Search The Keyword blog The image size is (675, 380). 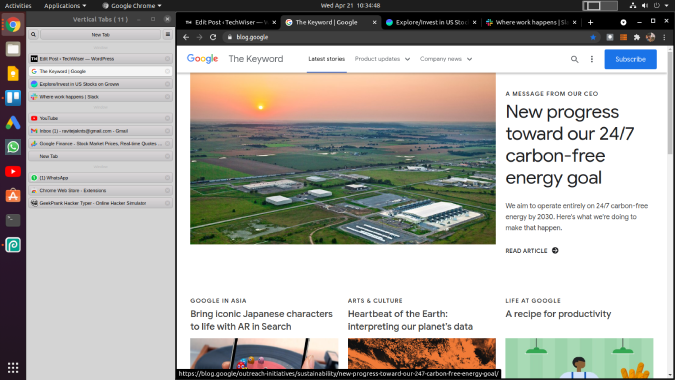click(x=574, y=59)
